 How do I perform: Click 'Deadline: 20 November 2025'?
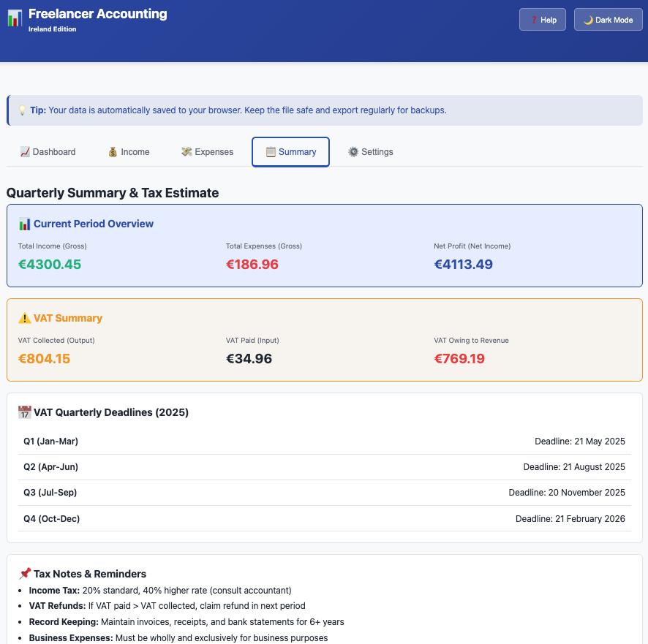tap(567, 493)
